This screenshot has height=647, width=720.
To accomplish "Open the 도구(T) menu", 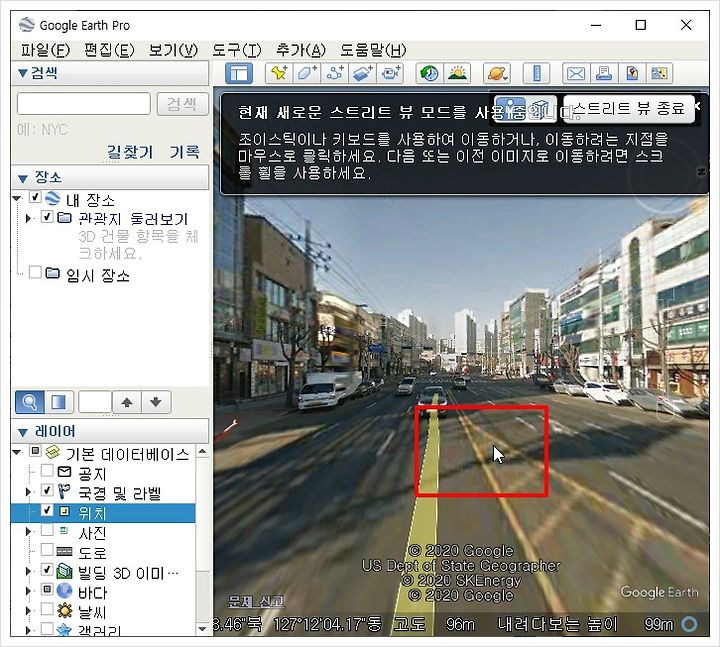I will pyautogui.click(x=236, y=50).
